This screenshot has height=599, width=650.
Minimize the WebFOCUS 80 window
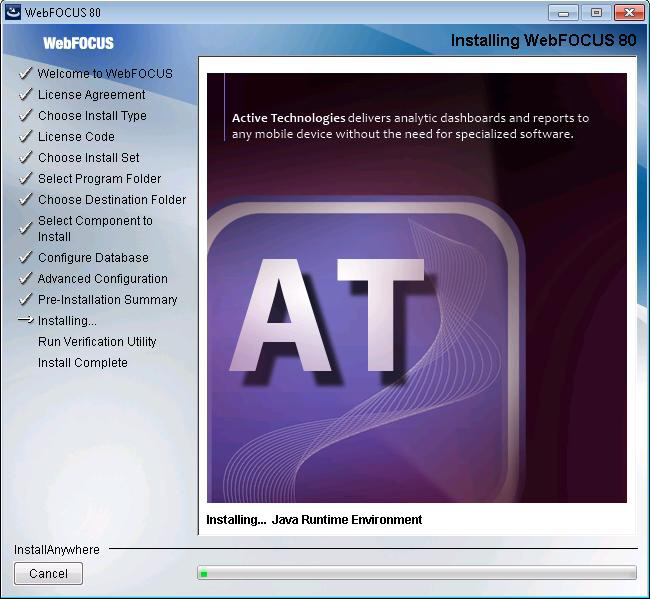[563, 13]
